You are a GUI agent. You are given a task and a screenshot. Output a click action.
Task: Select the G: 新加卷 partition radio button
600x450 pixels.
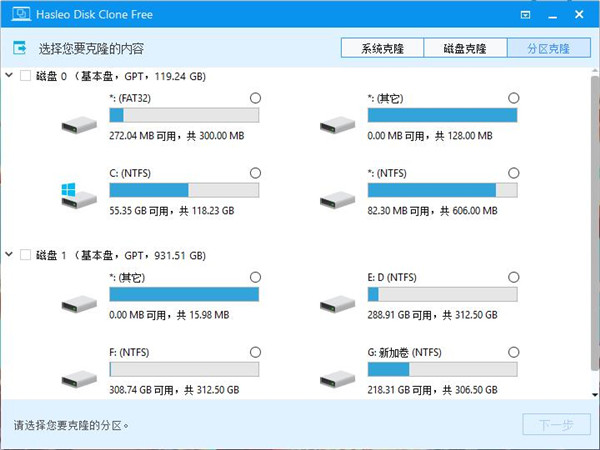click(x=514, y=352)
